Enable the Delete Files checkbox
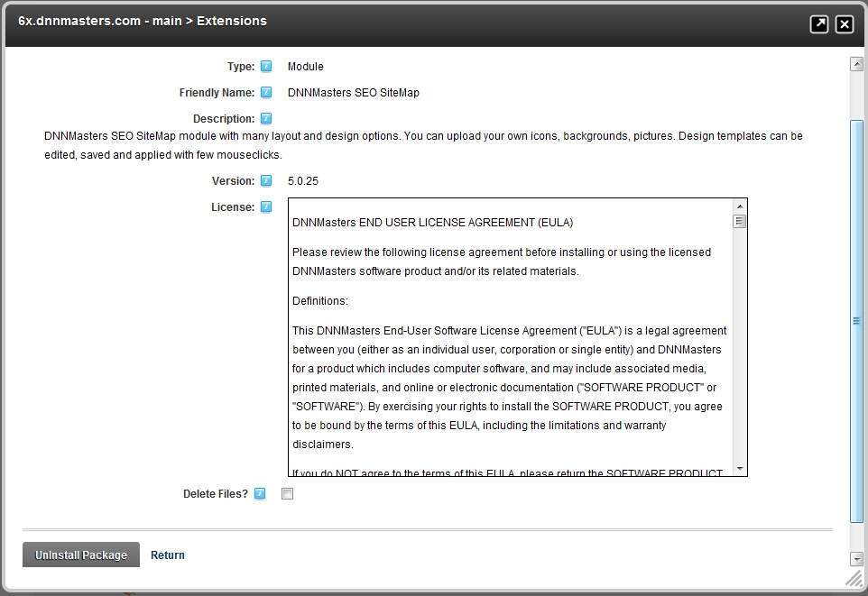868x596 pixels. pos(287,493)
